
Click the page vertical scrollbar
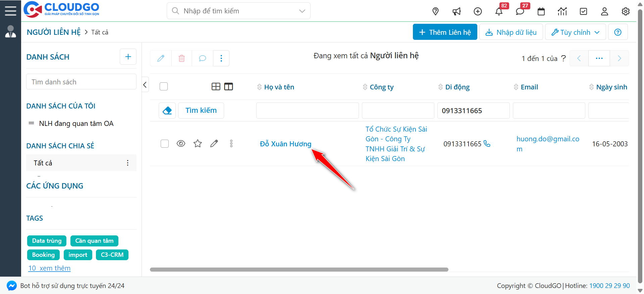(x=640, y=146)
